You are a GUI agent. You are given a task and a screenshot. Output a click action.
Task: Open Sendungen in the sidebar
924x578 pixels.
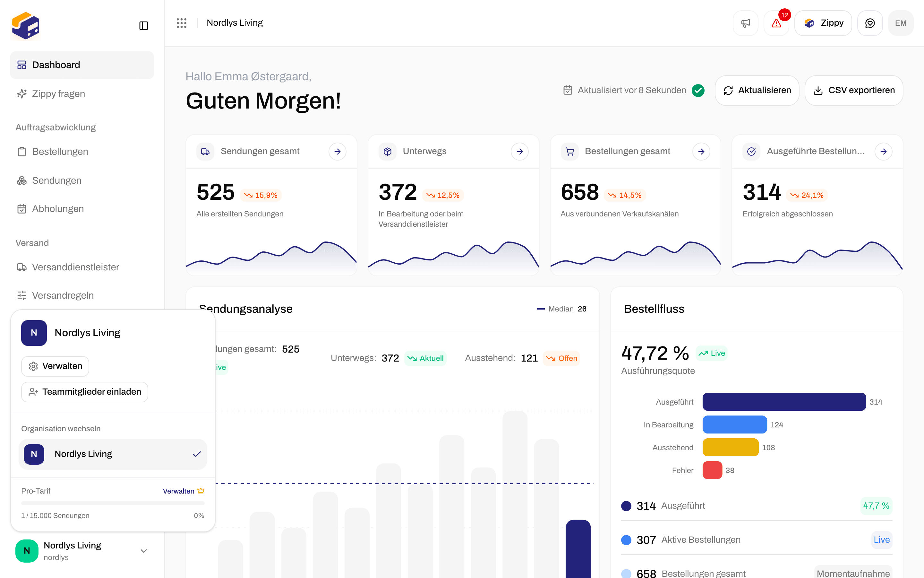tap(82, 180)
